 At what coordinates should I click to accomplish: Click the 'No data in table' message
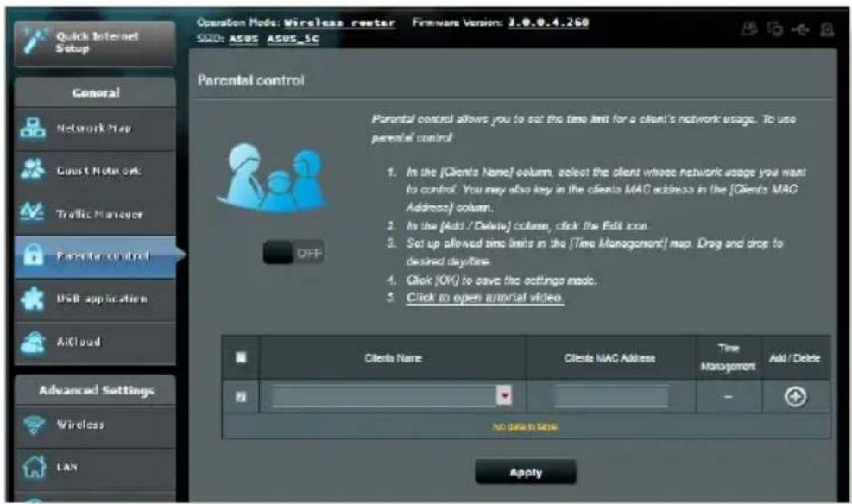525,427
